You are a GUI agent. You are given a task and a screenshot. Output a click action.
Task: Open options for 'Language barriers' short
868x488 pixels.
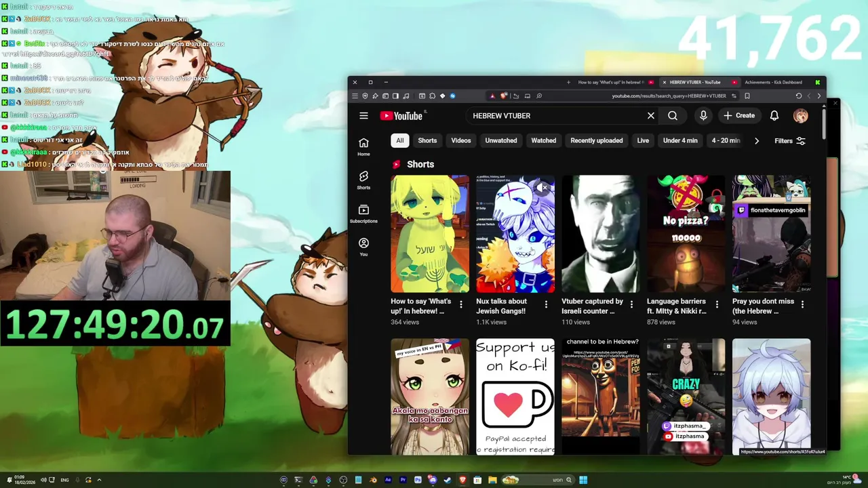point(717,304)
